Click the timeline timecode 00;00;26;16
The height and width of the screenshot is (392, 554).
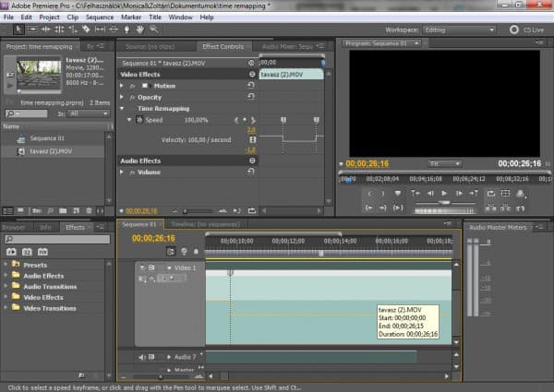(x=154, y=238)
